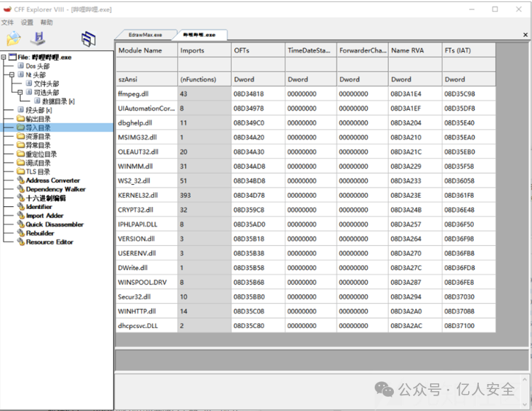Open Quick Disassembler tool
Viewport: 532px width, 411px height.
tap(55, 225)
